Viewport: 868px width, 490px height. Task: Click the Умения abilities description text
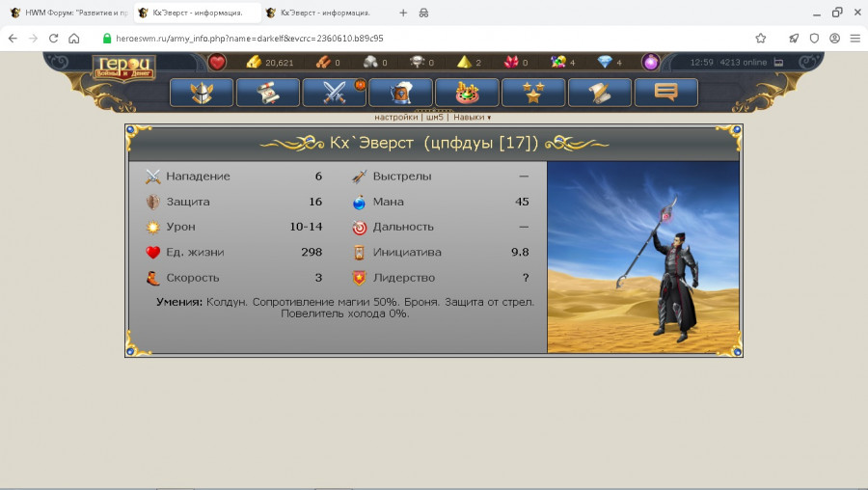(345, 308)
